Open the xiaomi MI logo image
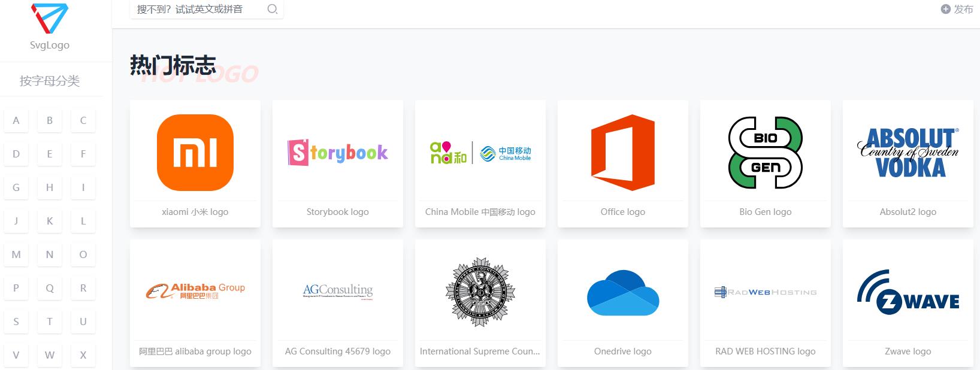Screen dimensions: 980x370 [x=195, y=153]
